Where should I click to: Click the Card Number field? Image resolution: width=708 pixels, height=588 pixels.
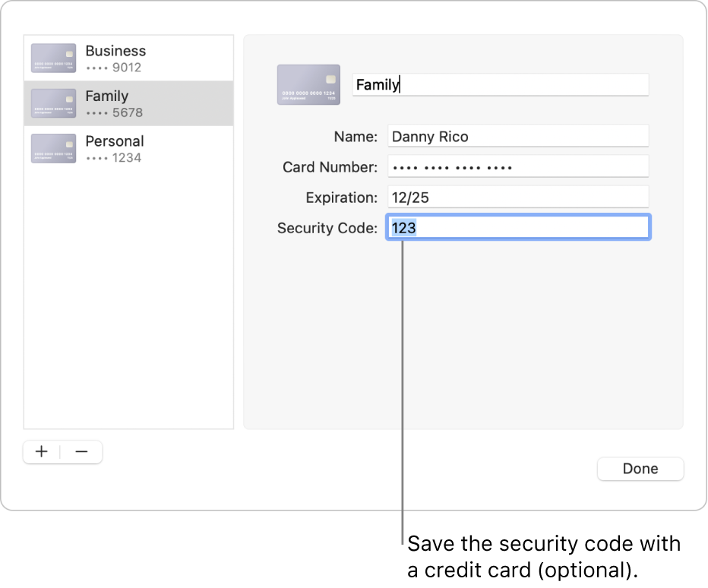[x=517, y=166]
